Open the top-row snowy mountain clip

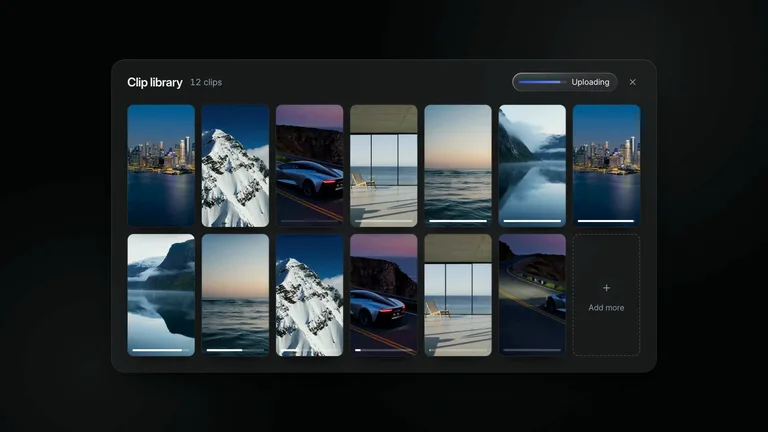click(x=235, y=166)
